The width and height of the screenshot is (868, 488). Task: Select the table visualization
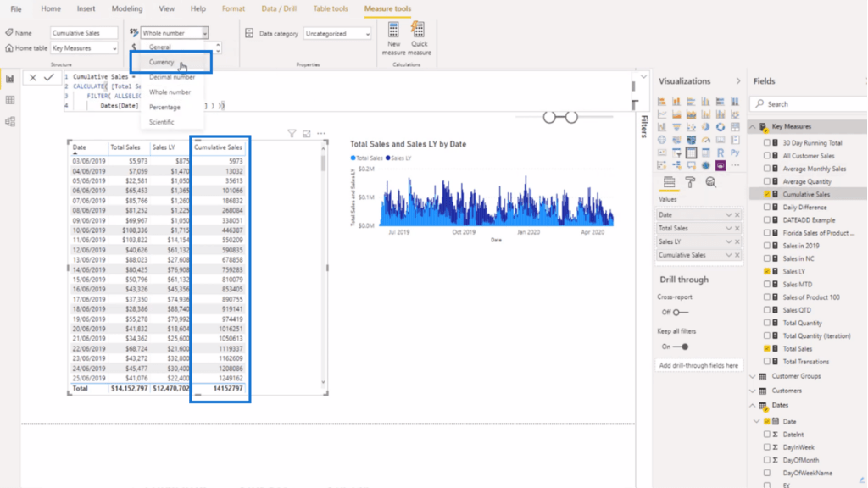pyautogui.click(x=691, y=152)
